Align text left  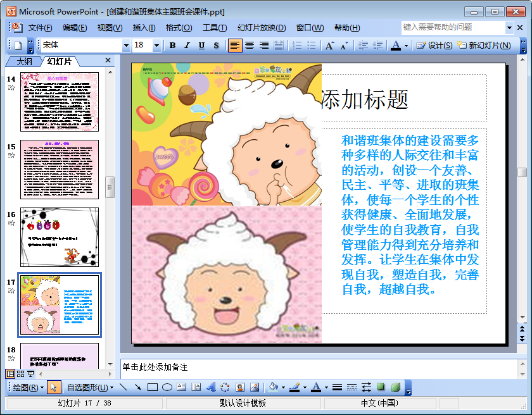coord(235,46)
